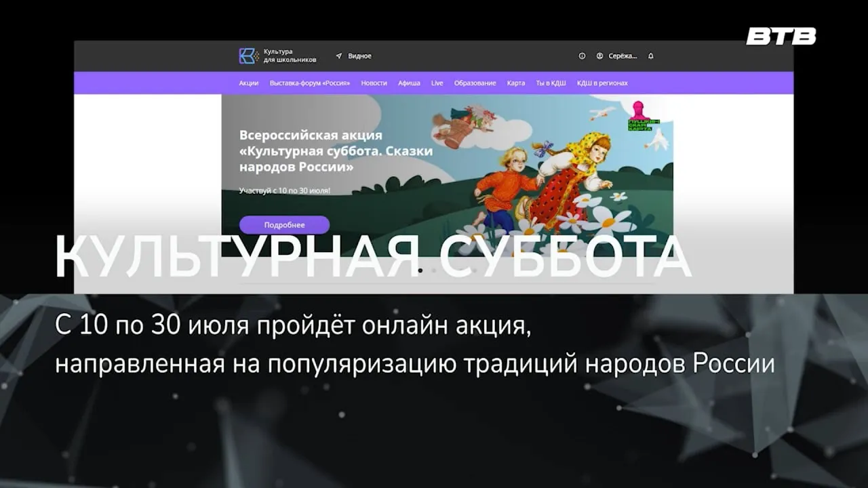
Task: Click the Культура для школьников site title
Action: [x=290, y=56]
